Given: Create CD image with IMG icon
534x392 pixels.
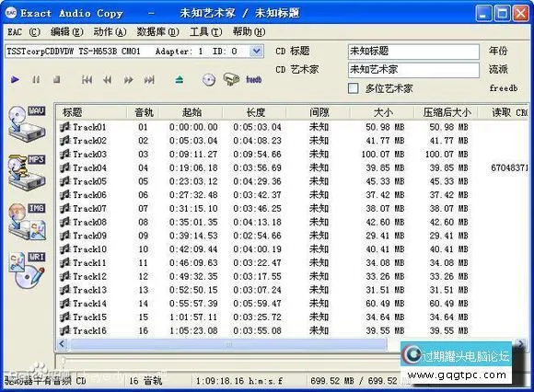Looking at the screenshot, I should click(x=27, y=221).
